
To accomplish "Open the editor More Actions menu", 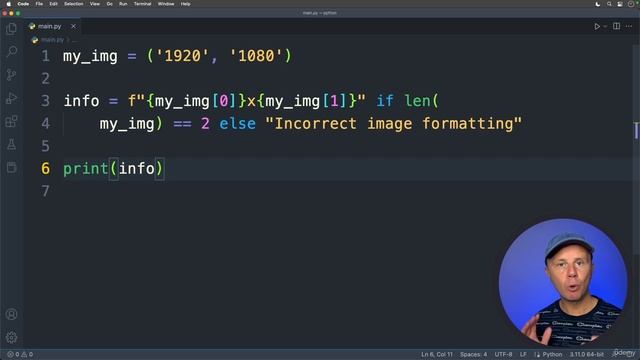I will (x=629, y=26).
